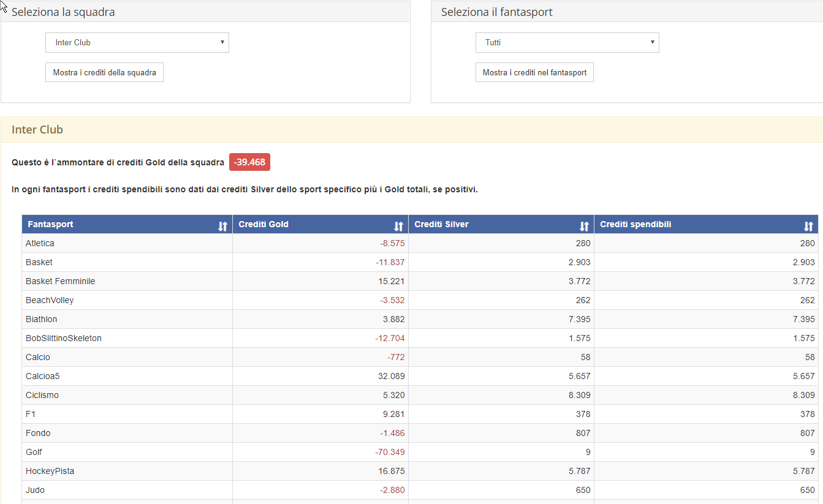Select the Ciclismo row name
This screenshot has width=823, height=504.
pos(42,395)
